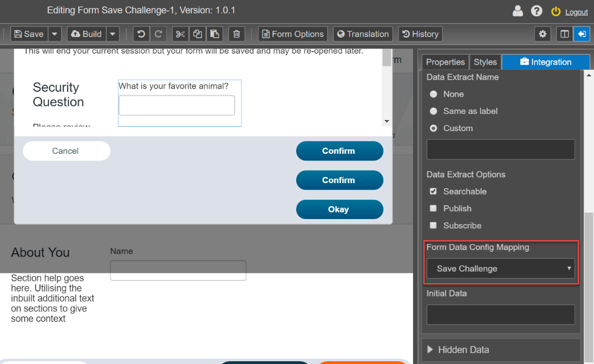Delete the selected element using trash icon
The height and width of the screenshot is (364, 594).
click(x=236, y=34)
